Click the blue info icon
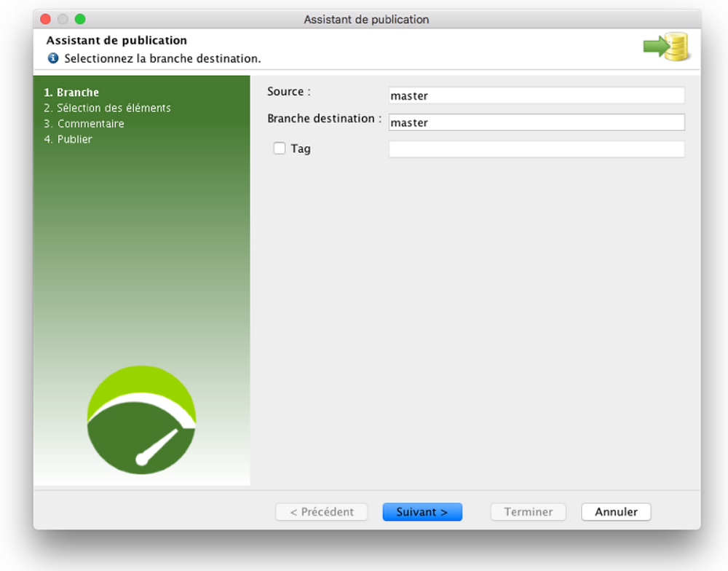The image size is (728, 571). [53, 58]
